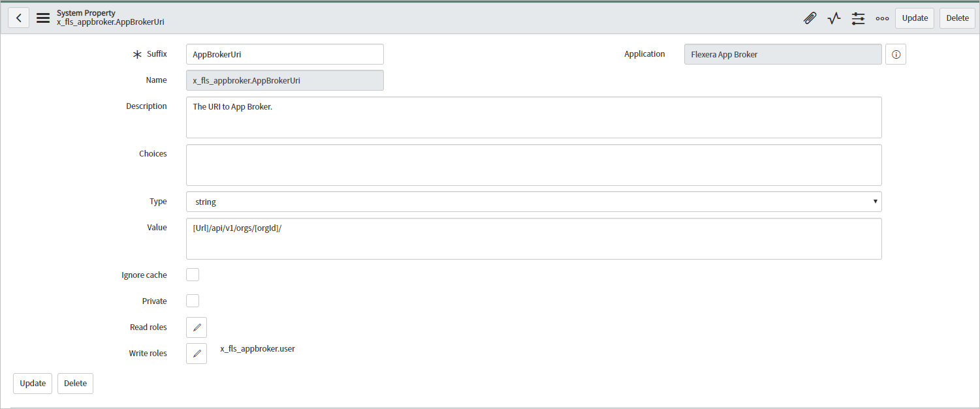Open the form context menu hamburger
The image size is (980, 409).
[x=43, y=18]
